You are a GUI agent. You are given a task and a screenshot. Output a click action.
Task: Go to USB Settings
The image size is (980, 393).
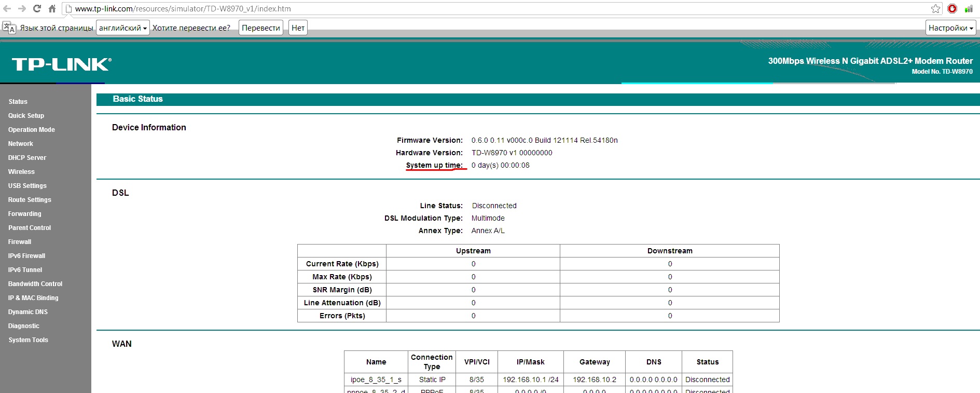coord(27,186)
